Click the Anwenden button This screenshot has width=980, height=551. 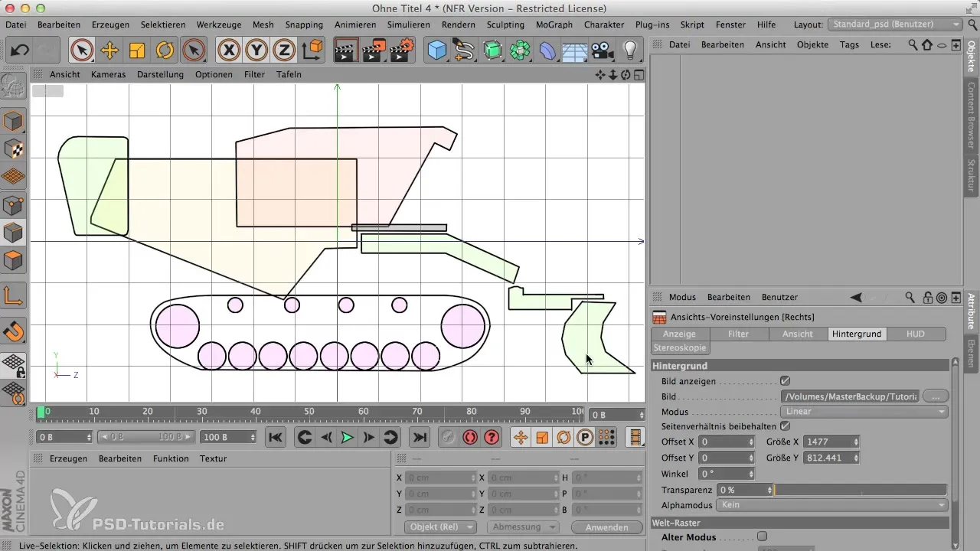[607, 527]
